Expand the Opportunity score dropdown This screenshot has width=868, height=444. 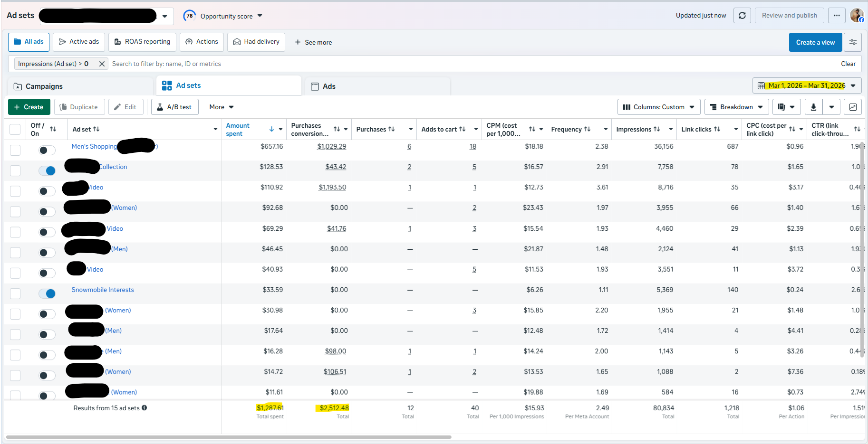click(260, 16)
